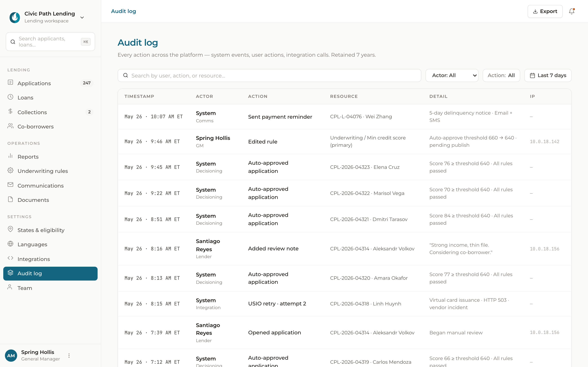Click the notification bell icon

571,11
